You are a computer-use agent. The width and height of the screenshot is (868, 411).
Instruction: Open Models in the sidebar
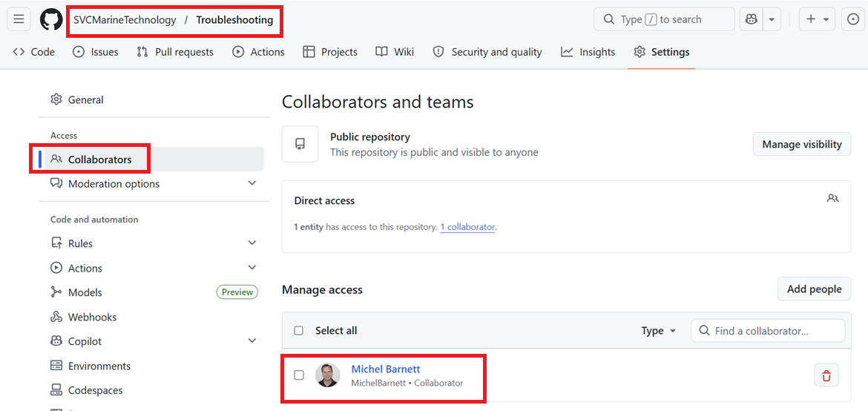click(x=151, y=292)
